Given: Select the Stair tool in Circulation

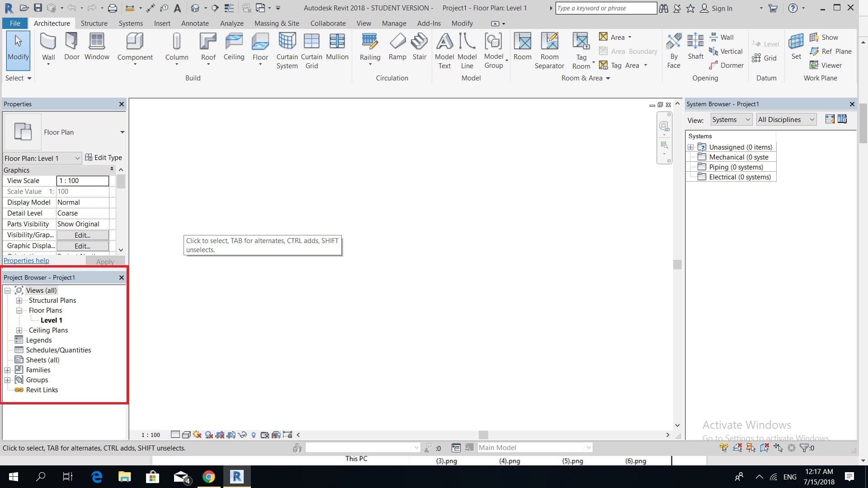Looking at the screenshot, I should pyautogui.click(x=419, y=47).
